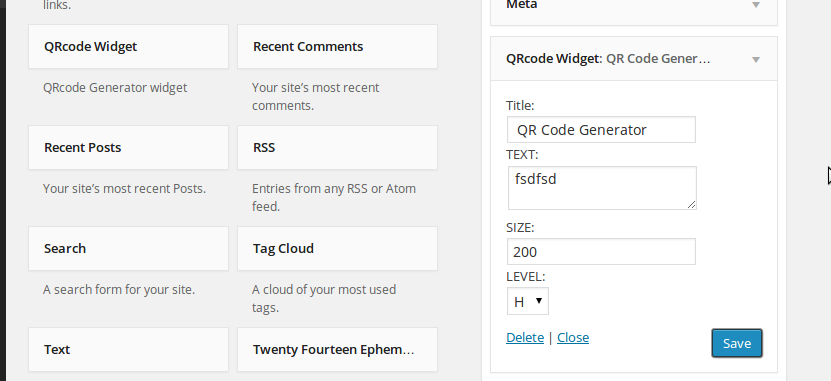831x381 pixels.
Task: Select the Text widget box
Action: pos(128,350)
